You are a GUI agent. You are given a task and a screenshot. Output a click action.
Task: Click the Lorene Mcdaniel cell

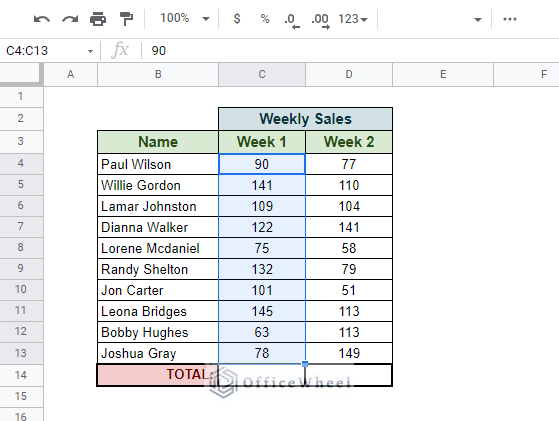(x=158, y=248)
